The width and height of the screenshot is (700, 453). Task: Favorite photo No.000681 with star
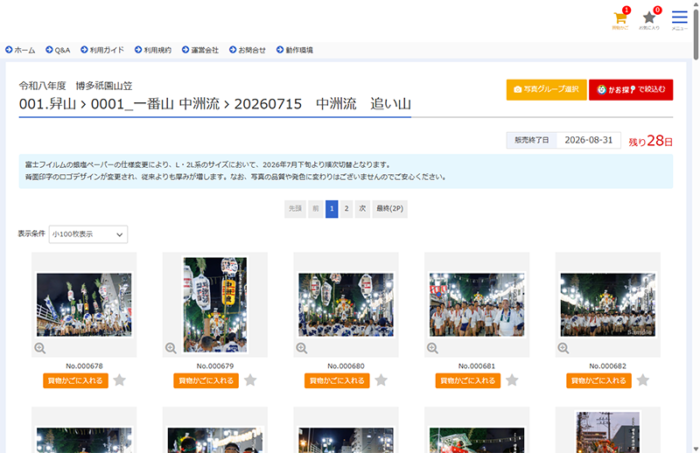coord(512,380)
